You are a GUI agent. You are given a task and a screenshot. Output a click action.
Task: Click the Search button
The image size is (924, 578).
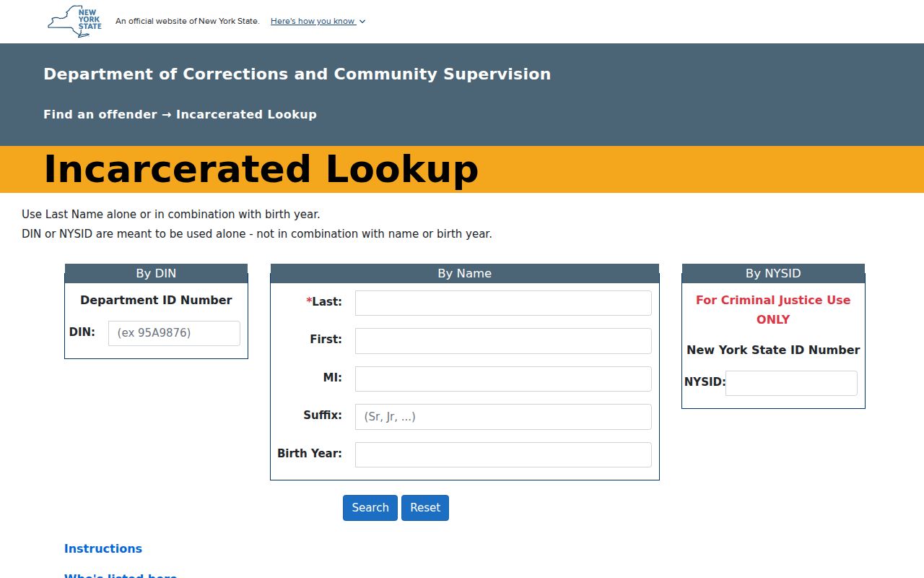point(370,507)
